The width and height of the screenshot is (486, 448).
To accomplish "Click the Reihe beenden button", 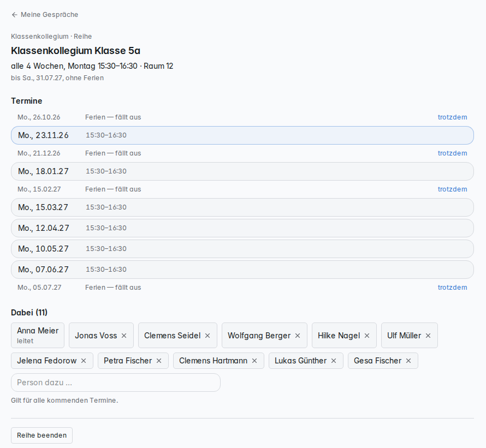I will (x=42, y=435).
